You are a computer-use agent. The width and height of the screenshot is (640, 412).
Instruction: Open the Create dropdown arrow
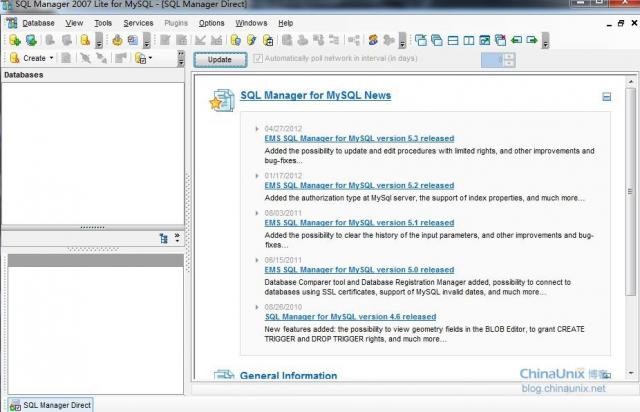[53, 59]
